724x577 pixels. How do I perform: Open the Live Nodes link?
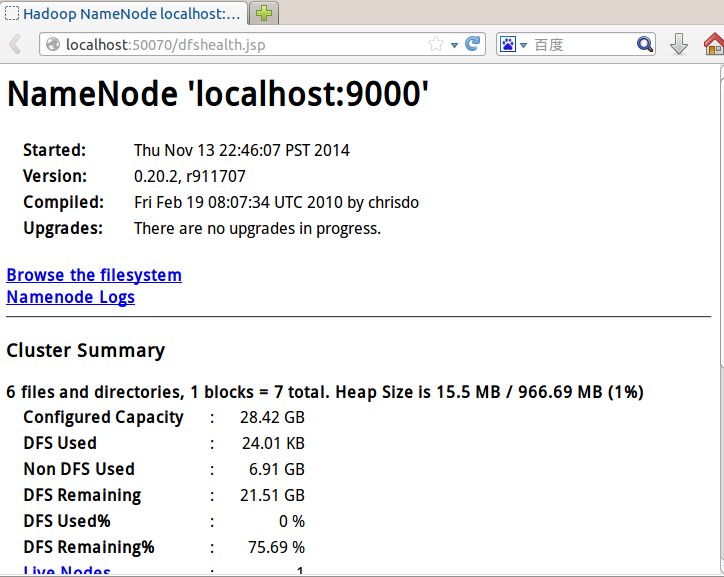67,570
